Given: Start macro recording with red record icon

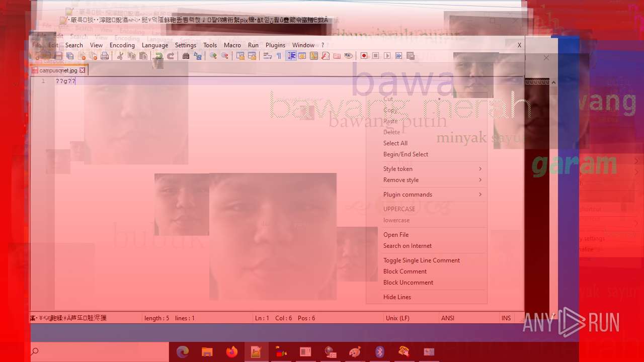Looking at the screenshot, I should point(364,56).
